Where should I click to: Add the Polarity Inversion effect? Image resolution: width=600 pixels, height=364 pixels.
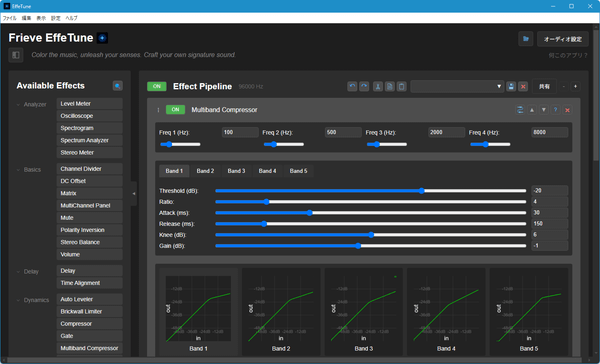90,230
